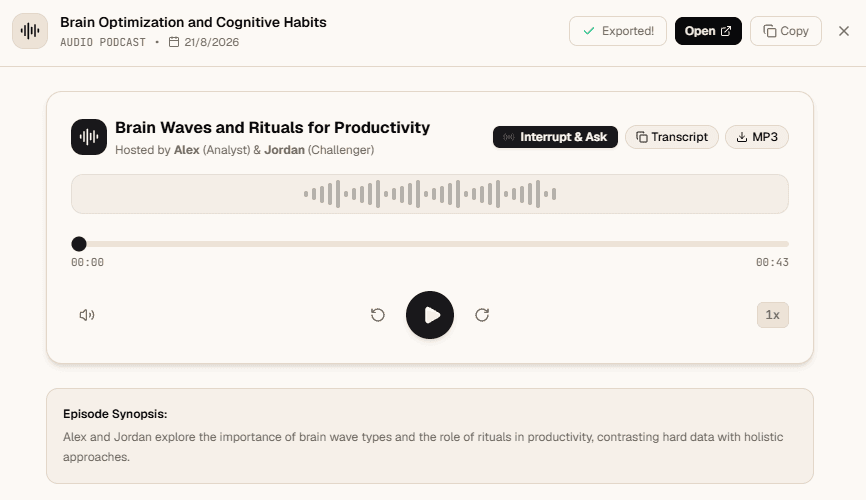Change playback speed from 1x

tap(773, 315)
